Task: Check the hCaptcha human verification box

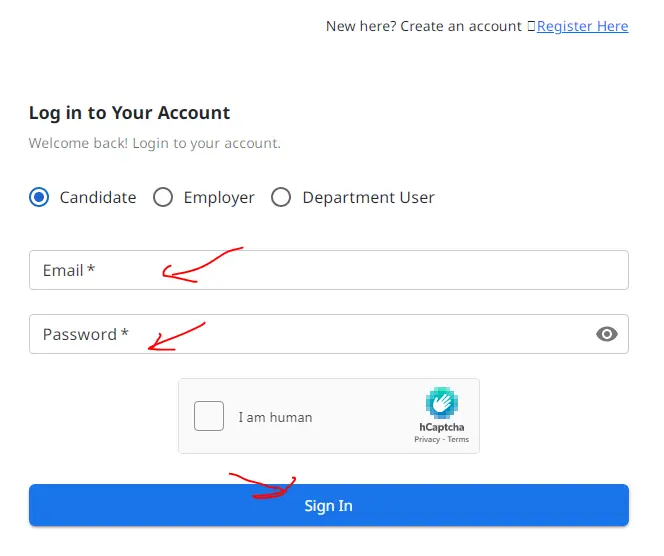Action: click(209, 416)
